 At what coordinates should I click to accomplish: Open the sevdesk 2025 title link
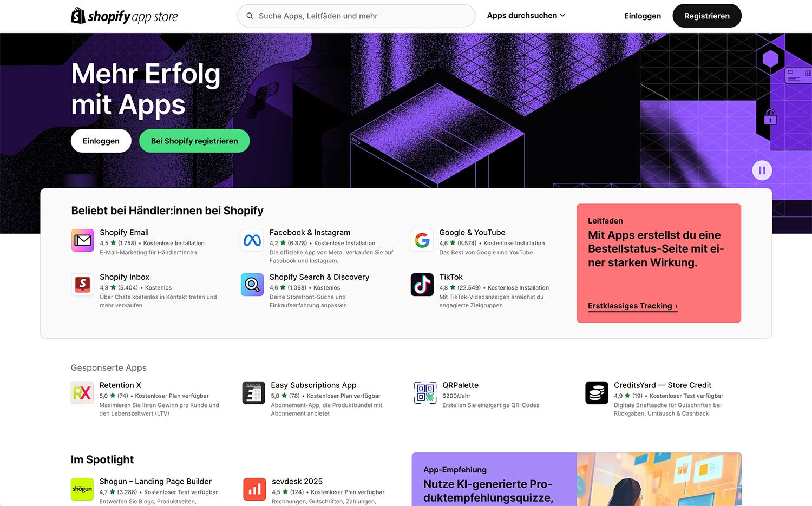297,482
